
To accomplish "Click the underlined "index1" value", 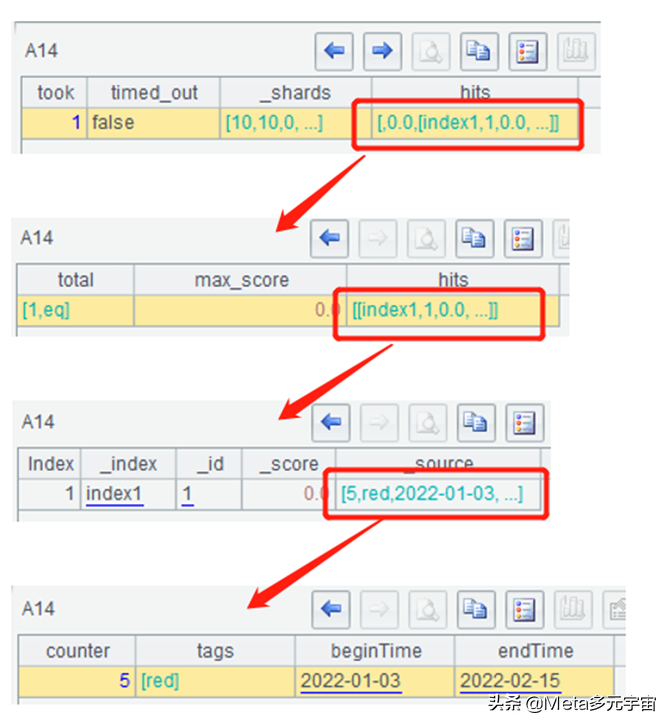I will click(x=114, y=494).
